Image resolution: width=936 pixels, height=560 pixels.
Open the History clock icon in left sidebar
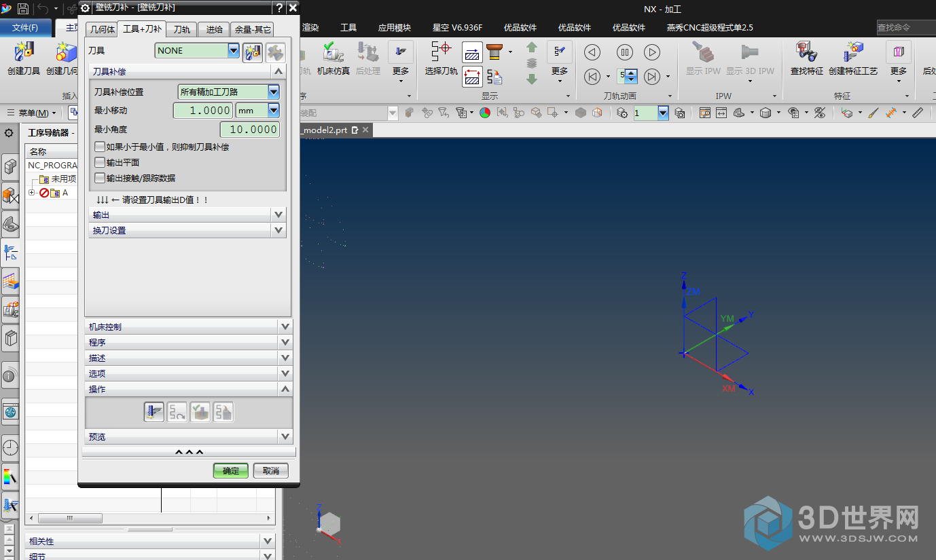[x=11, y=447]
